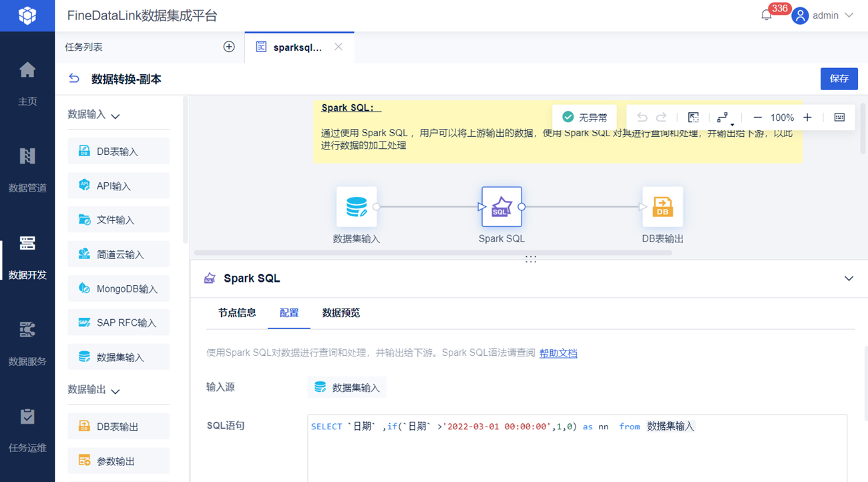Zoom out the canvas with the minus icon
Image resolution: width=868 pixels, height=482 pixels.
pyautogui.click(x=757, y=117)
